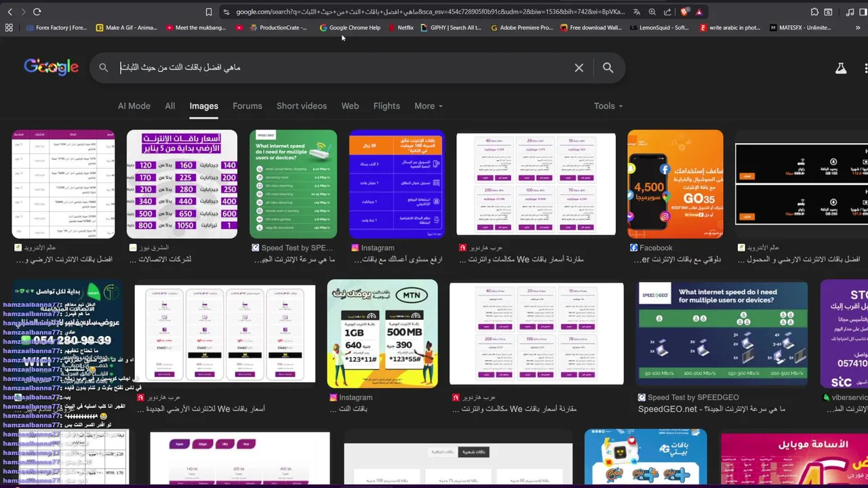This screenshot has height=488, width=868.
Task: Open yellow MTN 1GB 500MB image
Action: coord(382,333)
